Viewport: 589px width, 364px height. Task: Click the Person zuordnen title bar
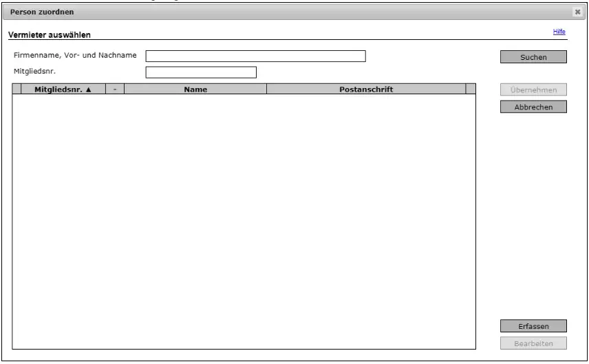click(275, 12)
